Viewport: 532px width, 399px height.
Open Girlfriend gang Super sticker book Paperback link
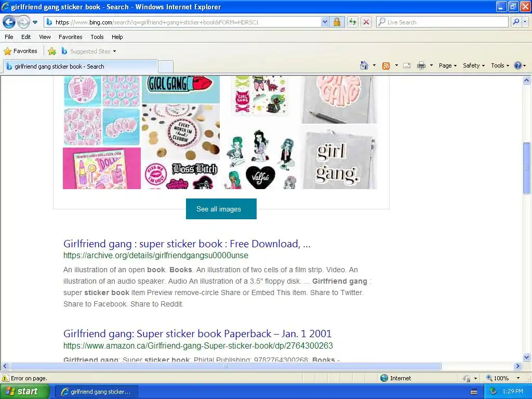pos(197,334)
